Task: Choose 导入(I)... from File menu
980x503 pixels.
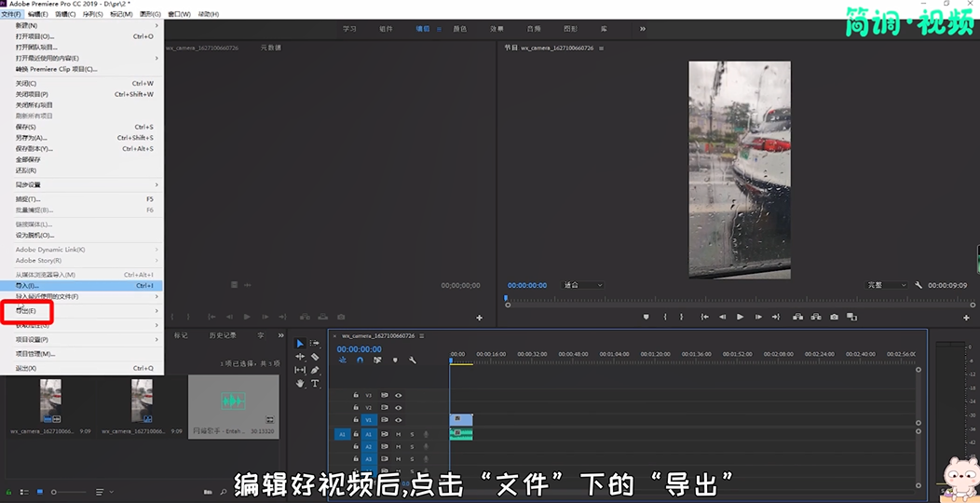Action: pyautogui.click(x=28, y=286)
